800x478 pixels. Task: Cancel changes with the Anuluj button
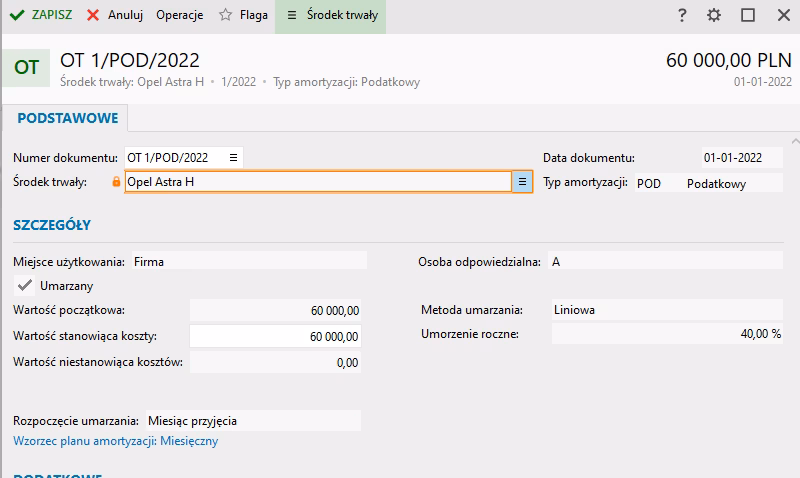[x=115, y=15]
